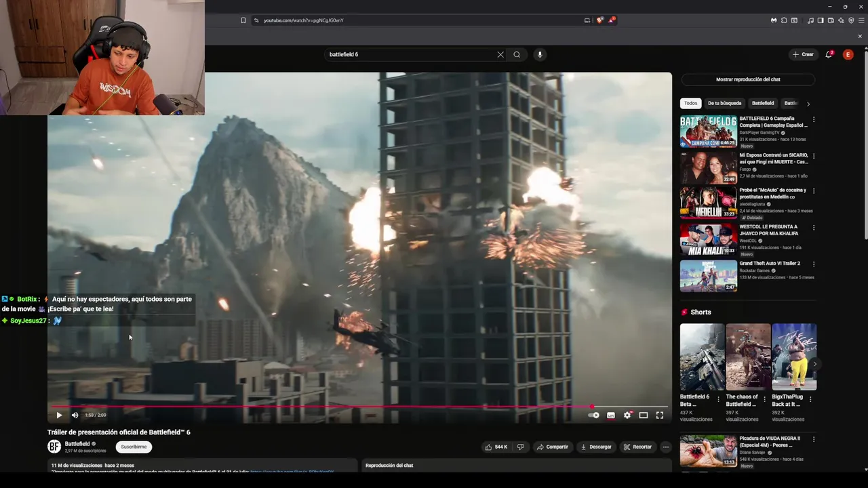Select the 'Todos' filter chip
Viewport: 868px width, 488px height.
tap(690, 103)
